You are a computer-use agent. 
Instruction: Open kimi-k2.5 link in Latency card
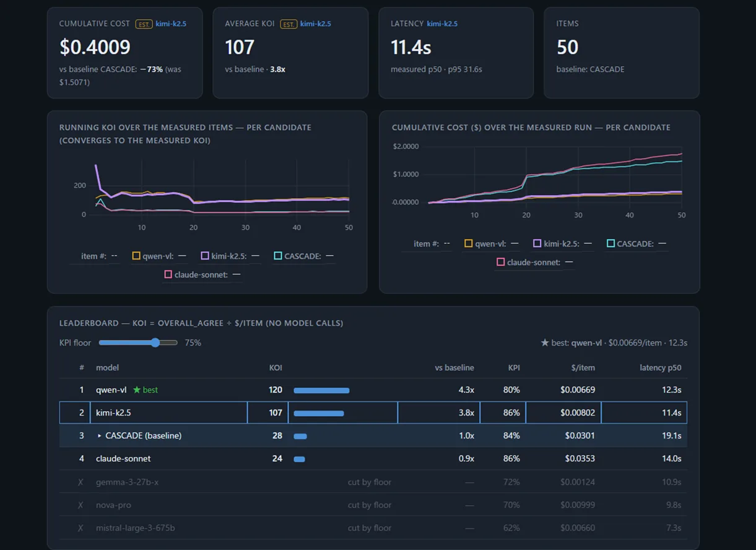pos(442,24)
